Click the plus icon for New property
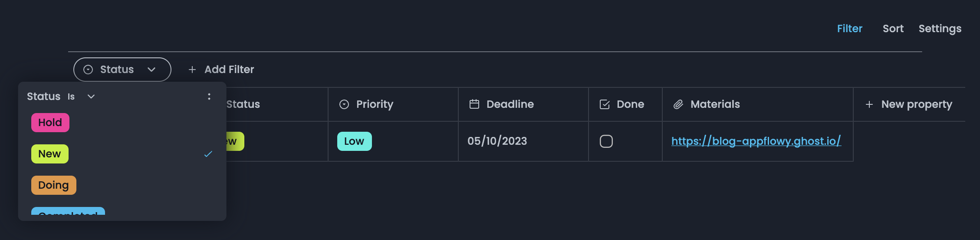The width and height of the screenshot is (980, 240). (x=869, y=104)
